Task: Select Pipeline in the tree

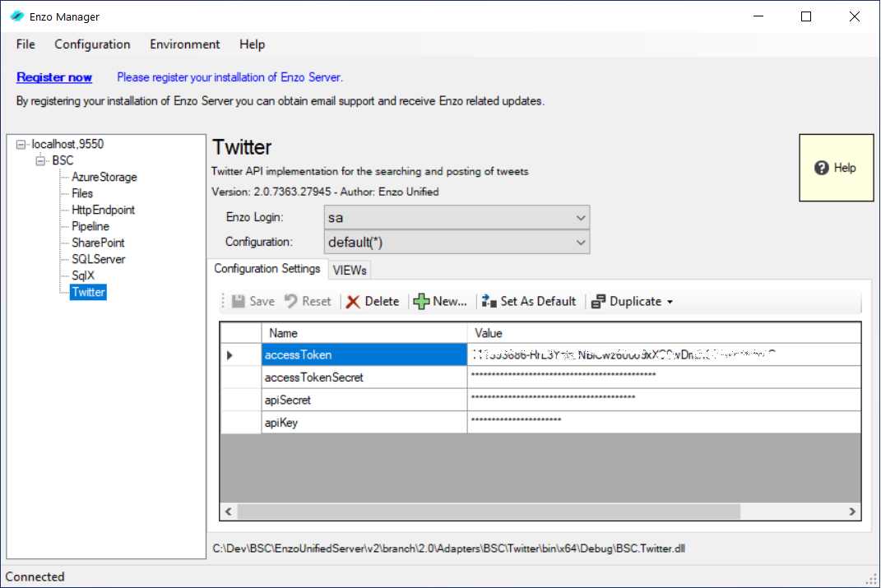Action: (90, 226)
